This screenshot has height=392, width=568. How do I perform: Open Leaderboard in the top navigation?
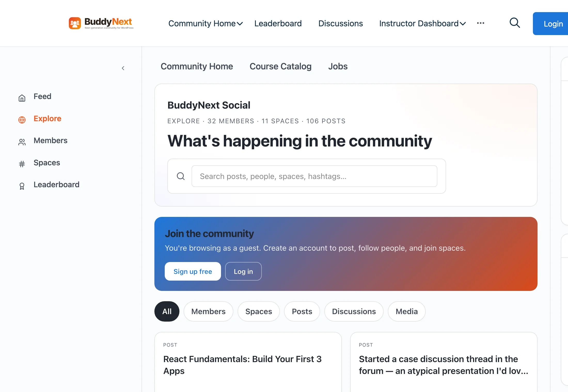pyautogui.click(x=278, y=23)
